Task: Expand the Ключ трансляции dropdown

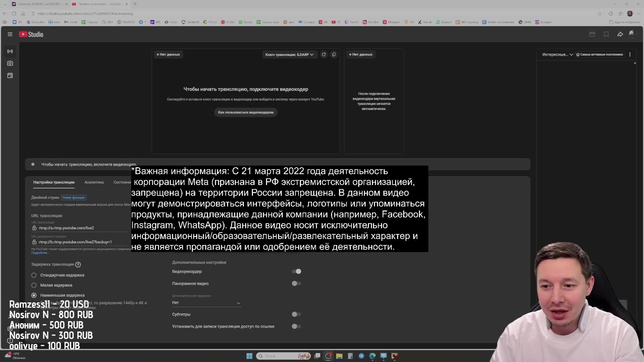Action: point(289,54)
